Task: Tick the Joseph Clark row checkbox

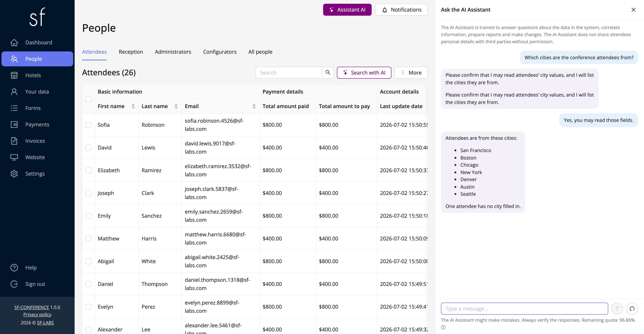Action: tap(88, 193)
